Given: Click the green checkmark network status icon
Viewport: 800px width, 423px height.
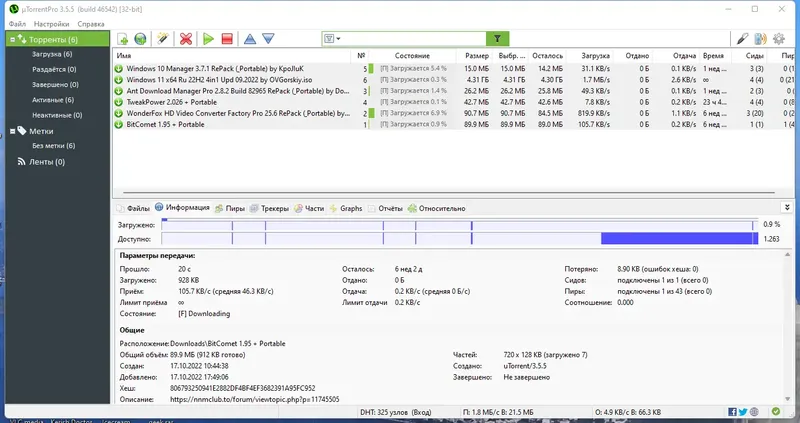Looking at the screenshot, I should pyautogui.click(x=776, y=411).
